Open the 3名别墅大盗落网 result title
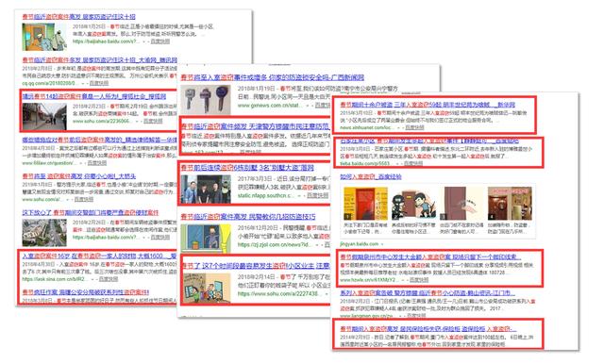 (x=247, y=168)
